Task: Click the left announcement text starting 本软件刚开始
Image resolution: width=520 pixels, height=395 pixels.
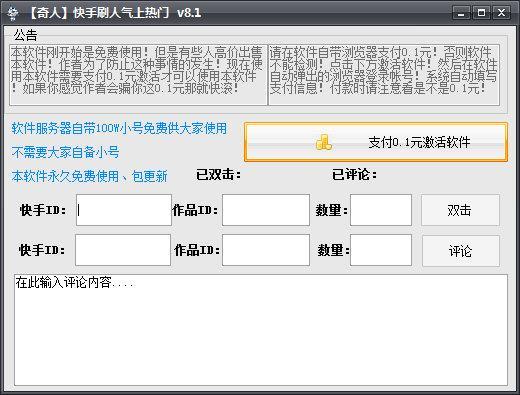Action: tap(138, 75)
